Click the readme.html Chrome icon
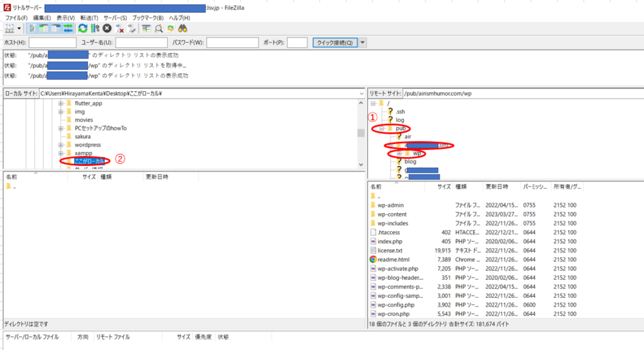Screen dimensions: 644x350 pos(373,260)
